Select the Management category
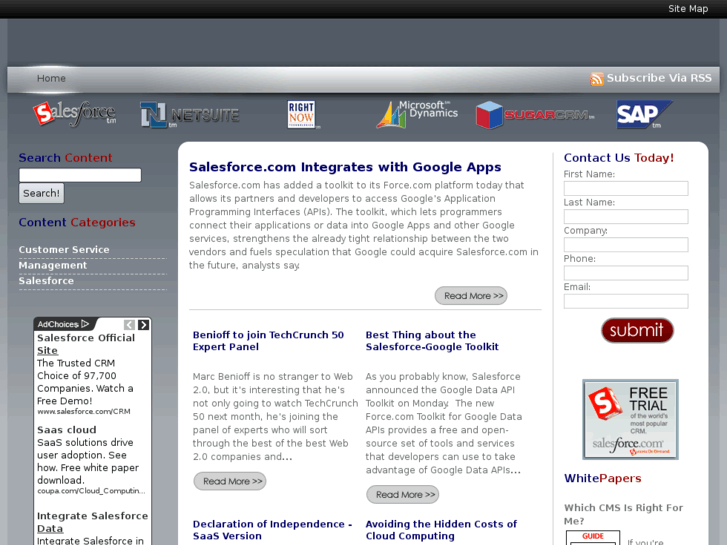This screenshot has height=545, width=727. 53,265
